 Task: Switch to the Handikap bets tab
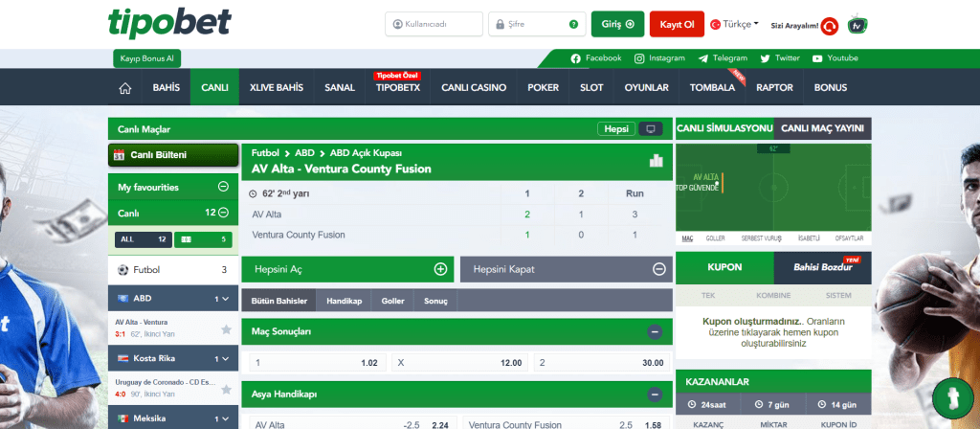(344, 301)
